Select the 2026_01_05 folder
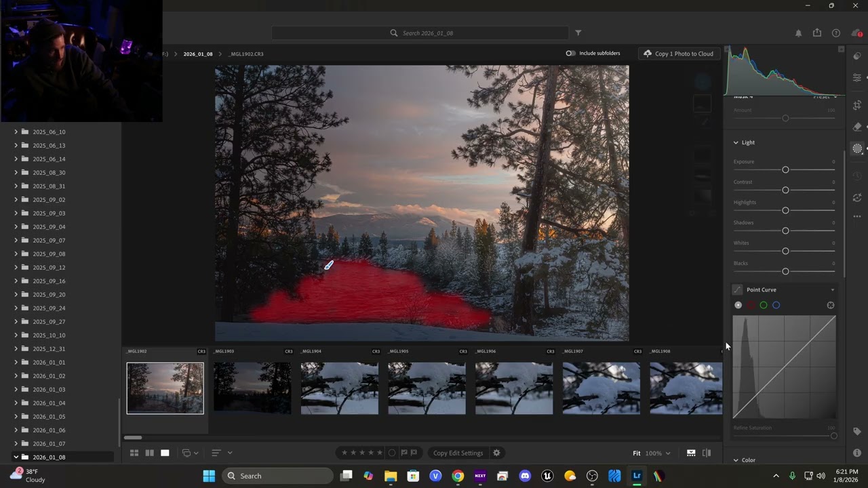868x488 pixels. (49, 416)
